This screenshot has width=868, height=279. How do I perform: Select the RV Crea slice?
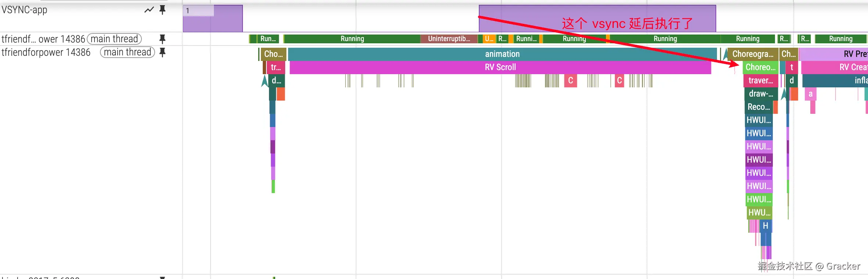tap(835, 67)
